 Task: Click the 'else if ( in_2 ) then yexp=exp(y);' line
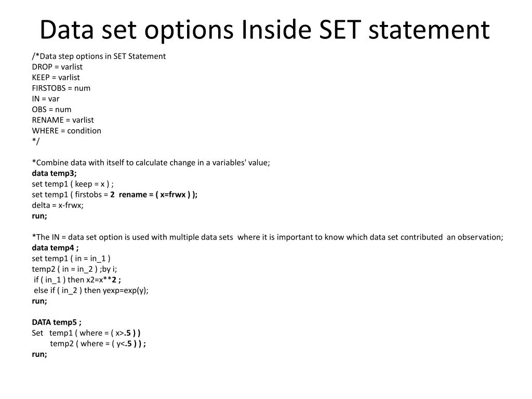click(91, 290)
